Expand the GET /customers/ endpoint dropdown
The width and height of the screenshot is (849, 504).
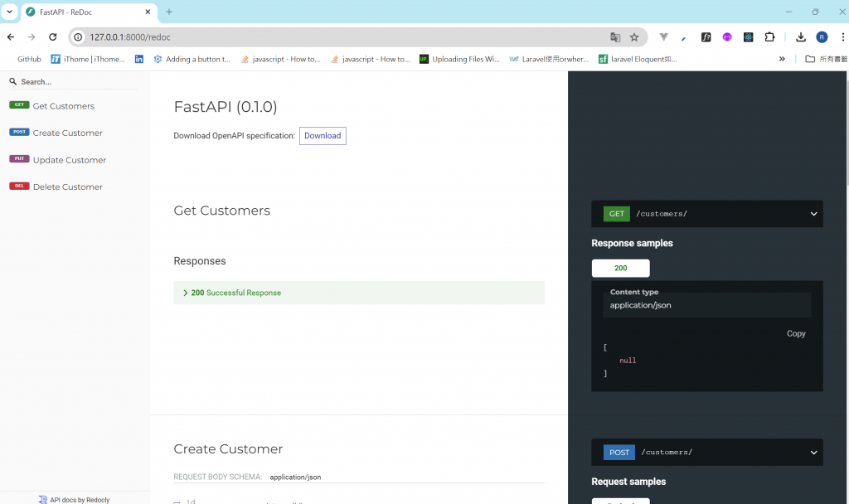[707, 214]
